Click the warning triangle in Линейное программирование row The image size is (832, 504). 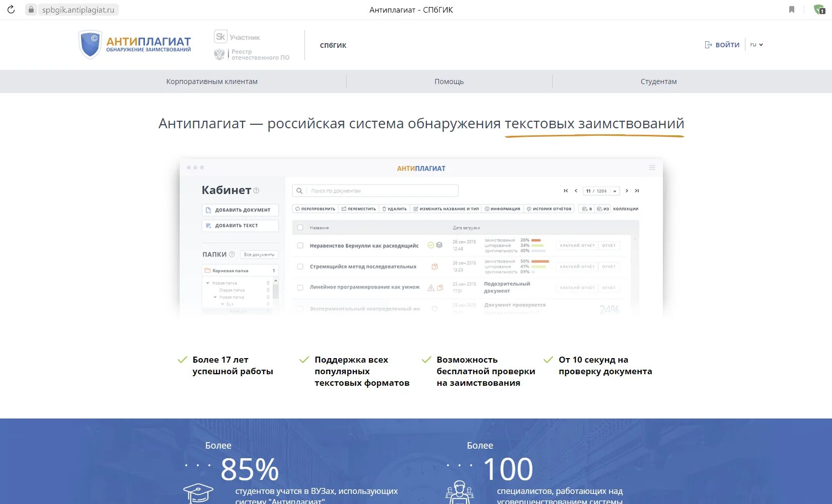(431, 288)
